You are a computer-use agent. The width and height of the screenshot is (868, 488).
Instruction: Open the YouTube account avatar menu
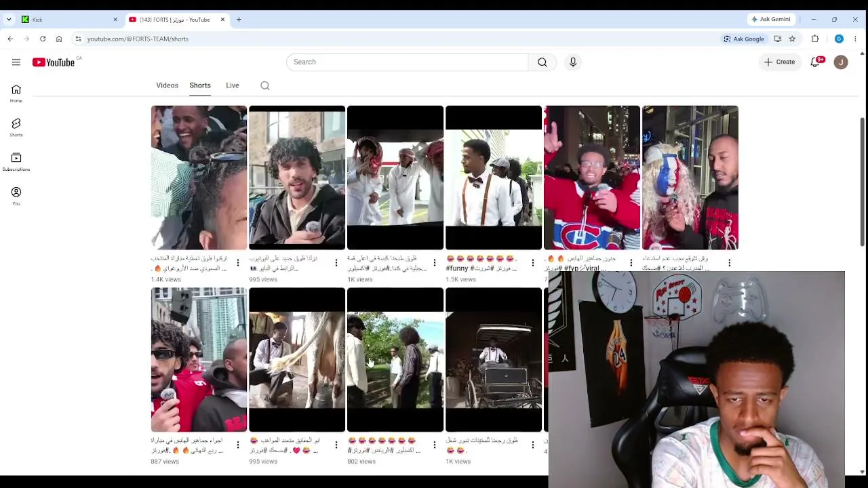click(841, 62)
